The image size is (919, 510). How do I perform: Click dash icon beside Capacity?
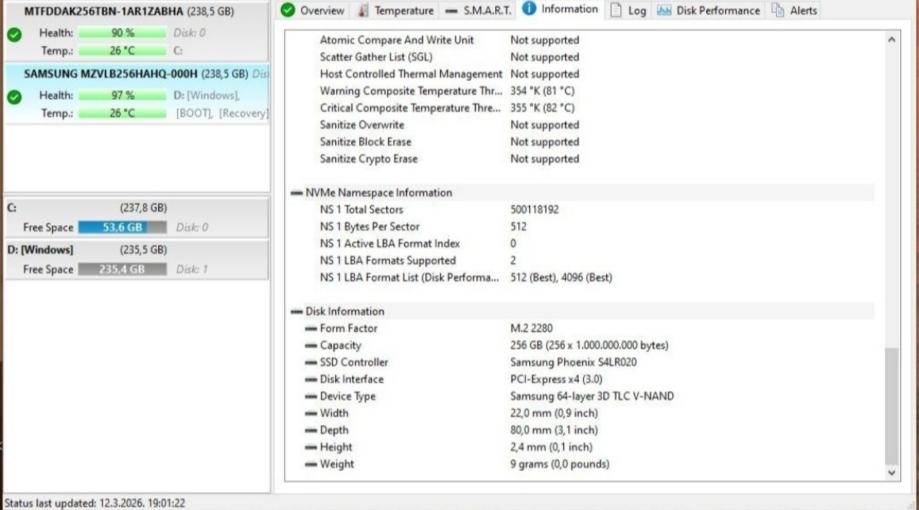click(311, 345)
